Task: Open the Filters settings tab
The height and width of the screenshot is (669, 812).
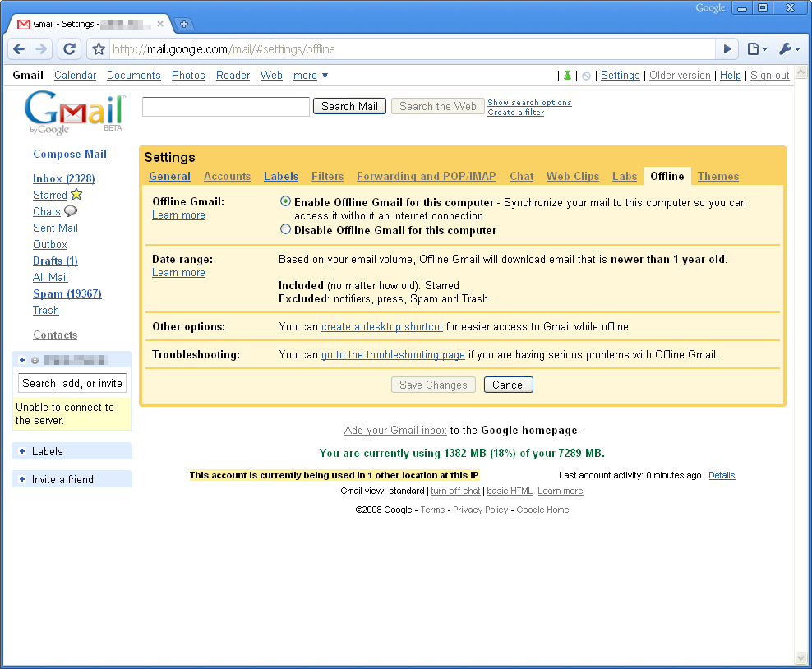Action: tap(327, 176)
